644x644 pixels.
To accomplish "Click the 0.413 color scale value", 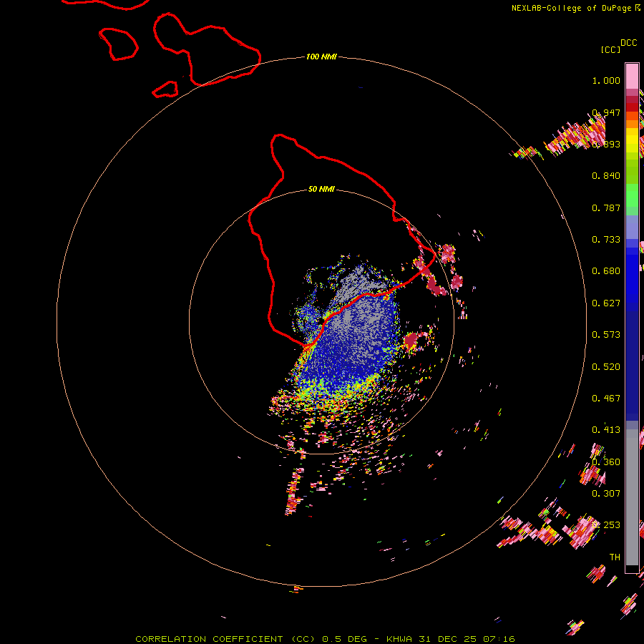I will click(x=606, y=430).
